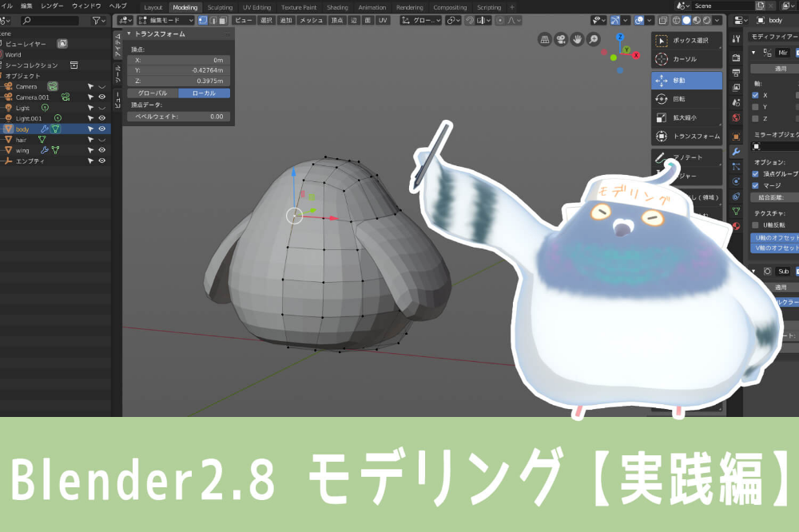Switch to the Sculpting workspace tab
Screen dimensions: 799x532
(x=220, y=8)
